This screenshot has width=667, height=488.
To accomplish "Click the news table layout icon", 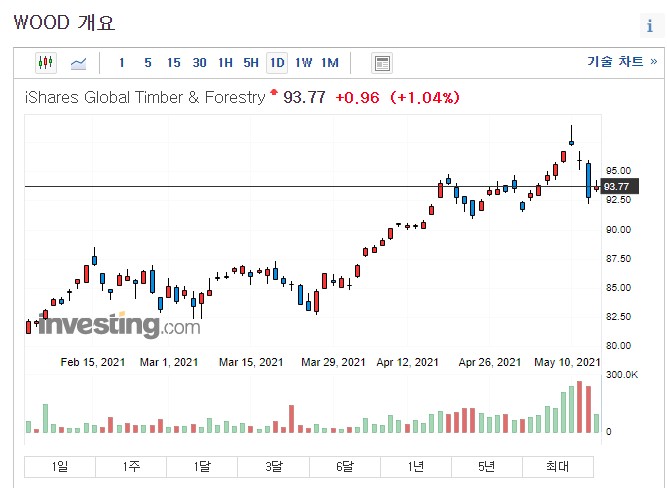I will tap(382, 63).
